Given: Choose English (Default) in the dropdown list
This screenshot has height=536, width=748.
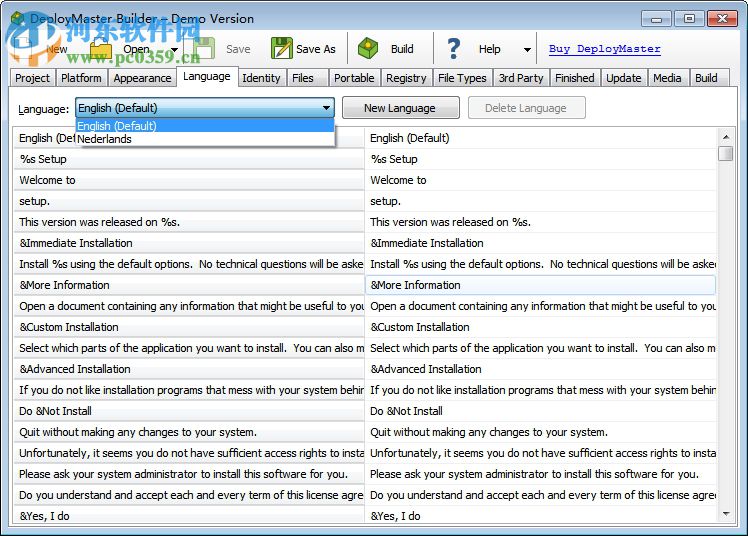Looking at the screenshot, I should [205, 126].
